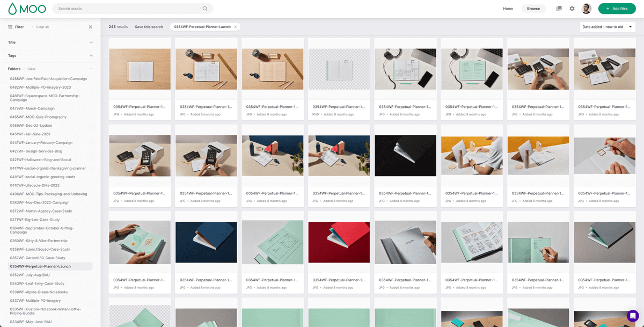Image resolution: width=644 pixels, height=327 pixels.
Task: Select folder 0337WF-Multiple-PO-Imagery
Action: pos(35,301)
